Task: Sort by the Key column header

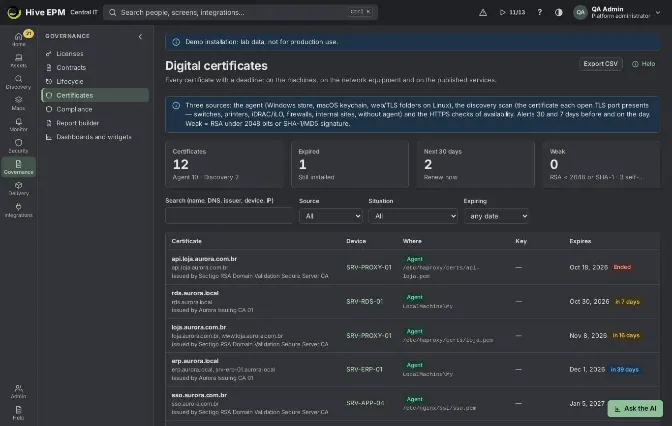Action: pos(521,241)
